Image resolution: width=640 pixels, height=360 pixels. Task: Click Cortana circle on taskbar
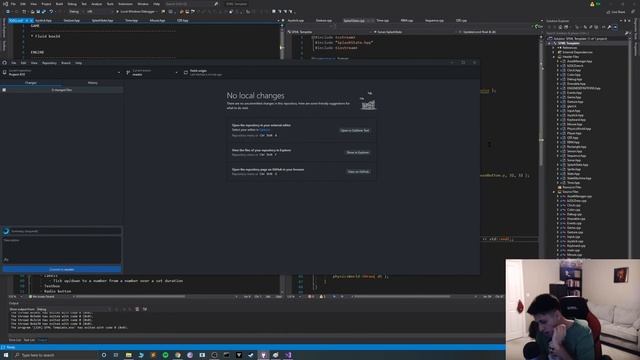coord(104,355)
